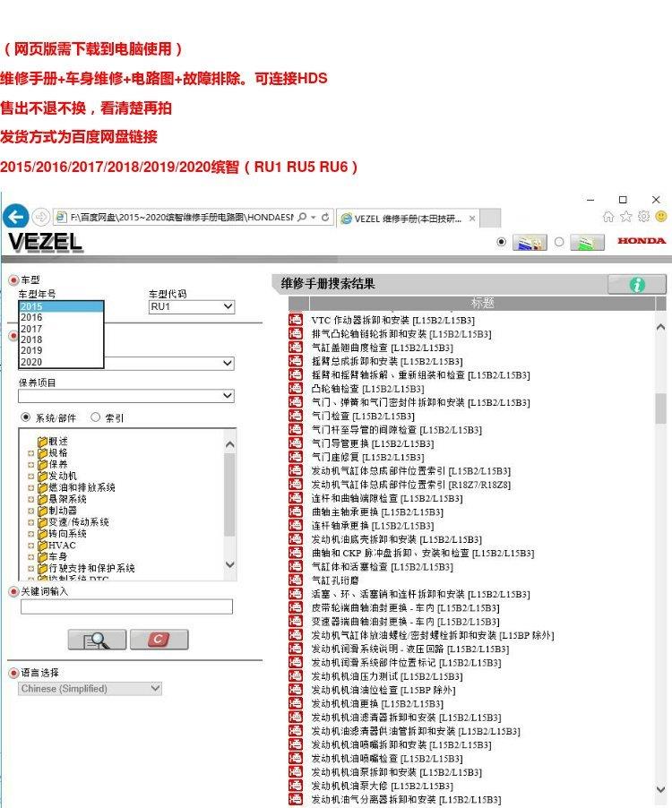Image resolution: width=672 pixels, height=808 pixels.
Task: Open 气门导管更换 result link
Action: [373, 443]
